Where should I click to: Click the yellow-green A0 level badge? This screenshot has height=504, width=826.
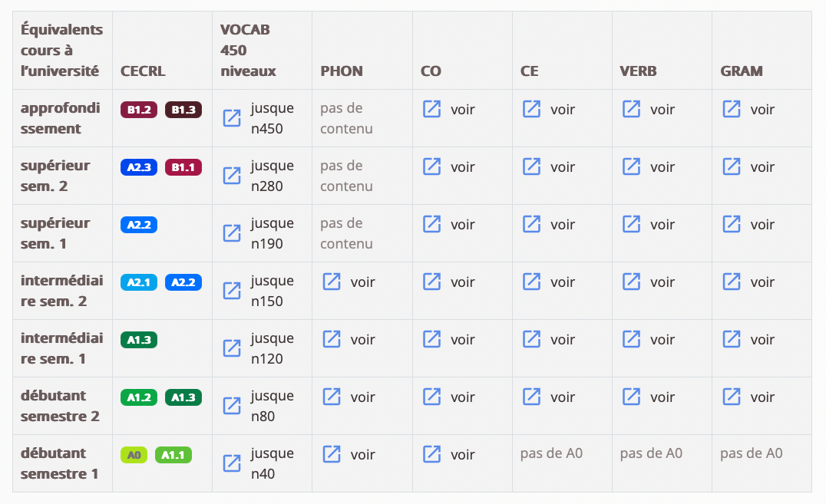coord(134,455)
